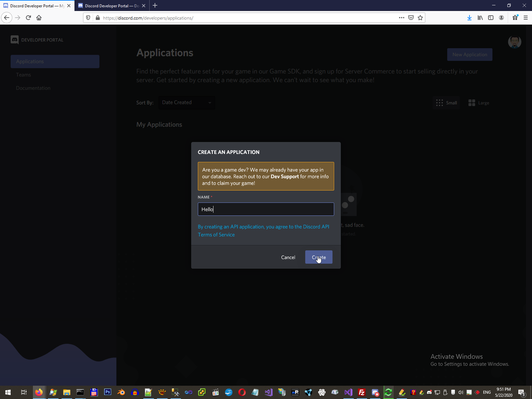Save the page to Pocket
The image size is (532, 399).
pos(411,18)
